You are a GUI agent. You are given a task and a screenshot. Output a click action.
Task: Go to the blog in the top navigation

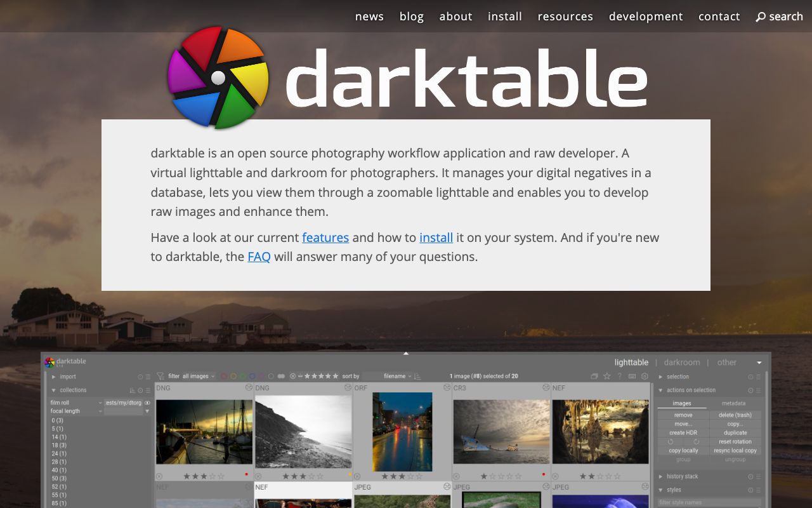412,17
